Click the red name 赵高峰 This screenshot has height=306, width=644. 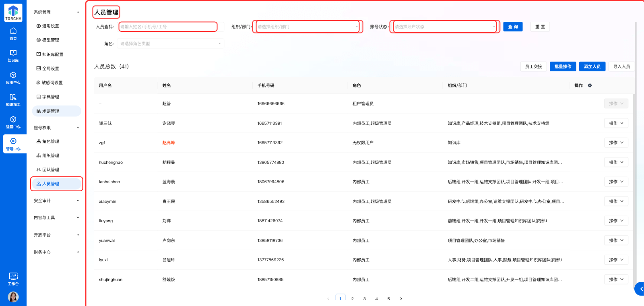point(169,143)
